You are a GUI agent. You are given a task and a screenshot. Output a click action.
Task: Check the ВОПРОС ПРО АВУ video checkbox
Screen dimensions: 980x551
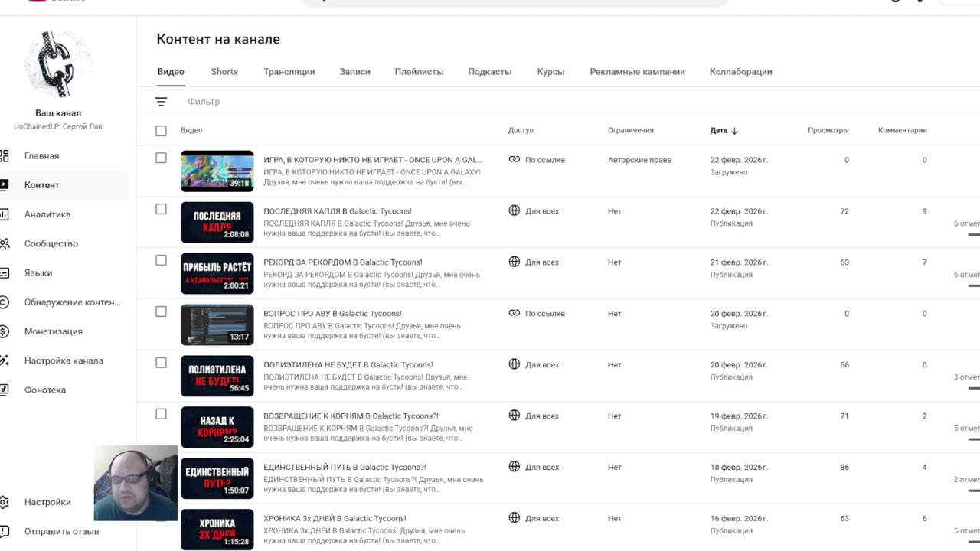coord(161,311)
